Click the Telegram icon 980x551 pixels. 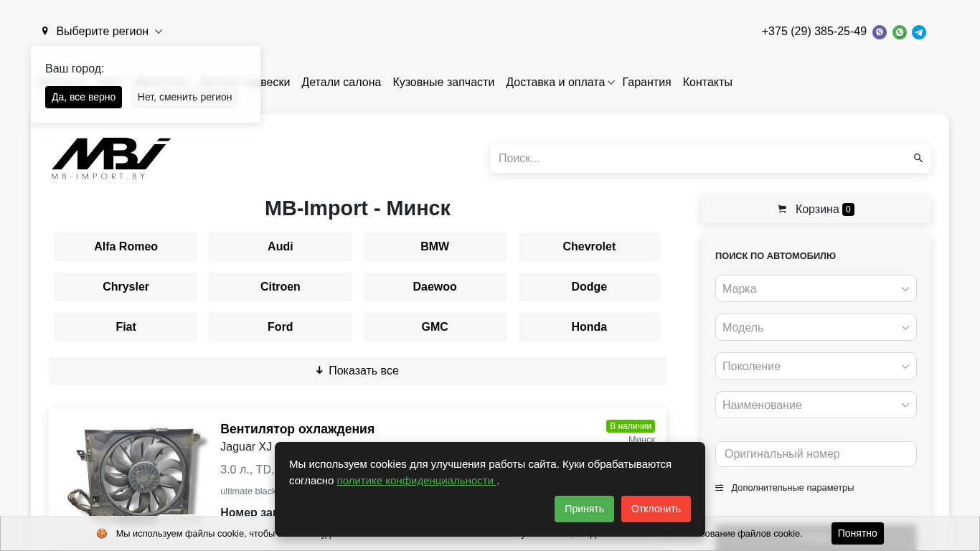(x=919, y=32)
